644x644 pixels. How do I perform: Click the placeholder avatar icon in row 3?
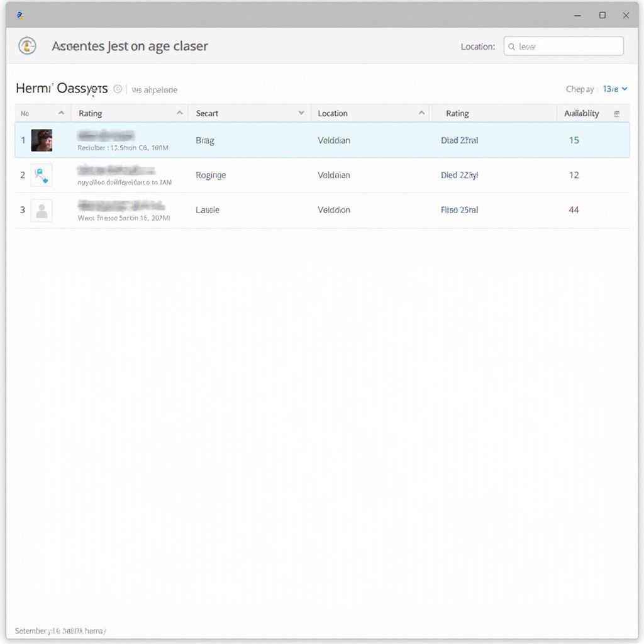click(42, 209)
